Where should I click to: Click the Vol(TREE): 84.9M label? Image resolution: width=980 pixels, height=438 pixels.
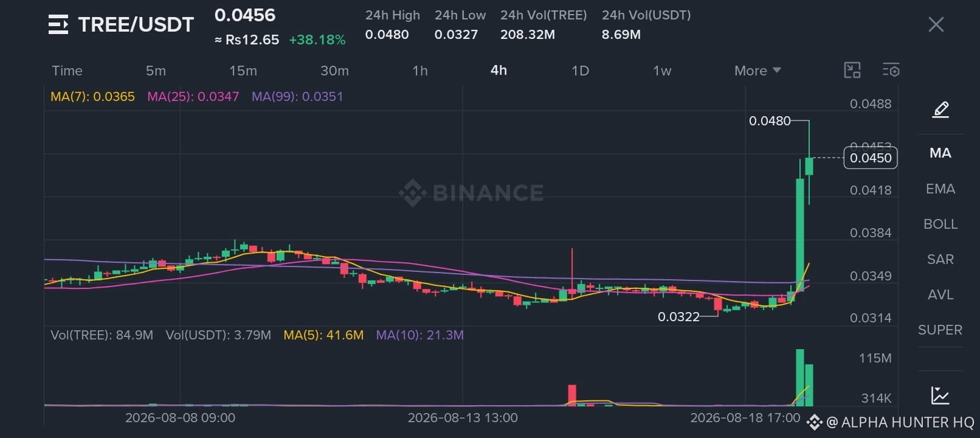pos(102,335)
